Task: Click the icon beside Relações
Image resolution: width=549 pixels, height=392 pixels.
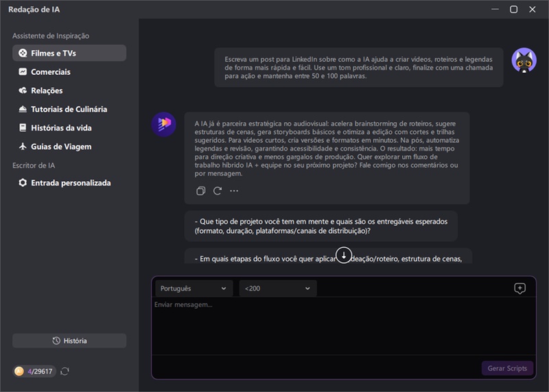Action: pyautogui.click(x=23, y=91)
